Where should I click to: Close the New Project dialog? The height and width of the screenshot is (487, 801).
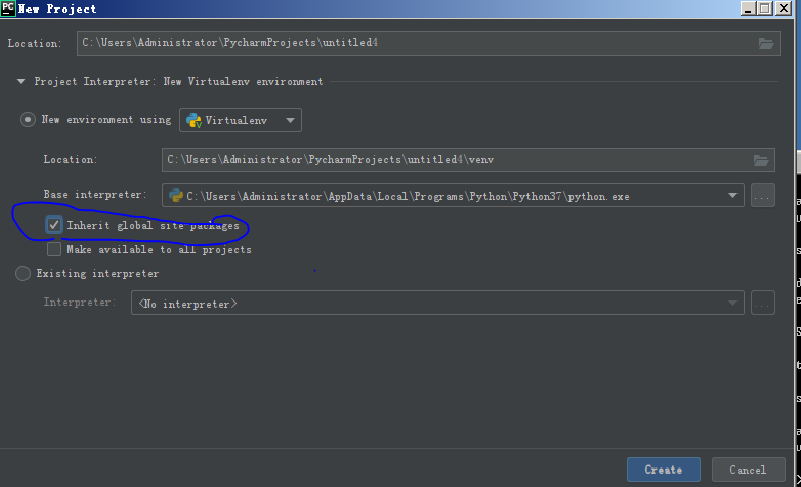point(783,8)
